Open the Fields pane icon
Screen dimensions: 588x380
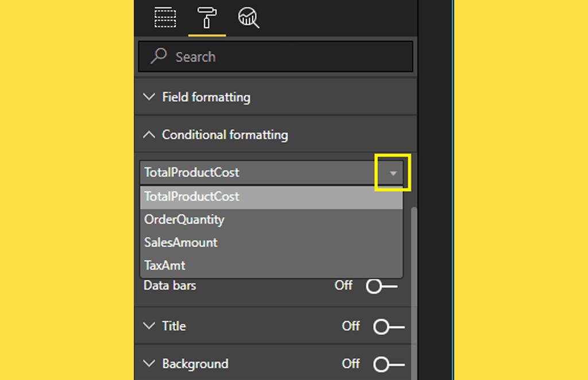point(165,18)
